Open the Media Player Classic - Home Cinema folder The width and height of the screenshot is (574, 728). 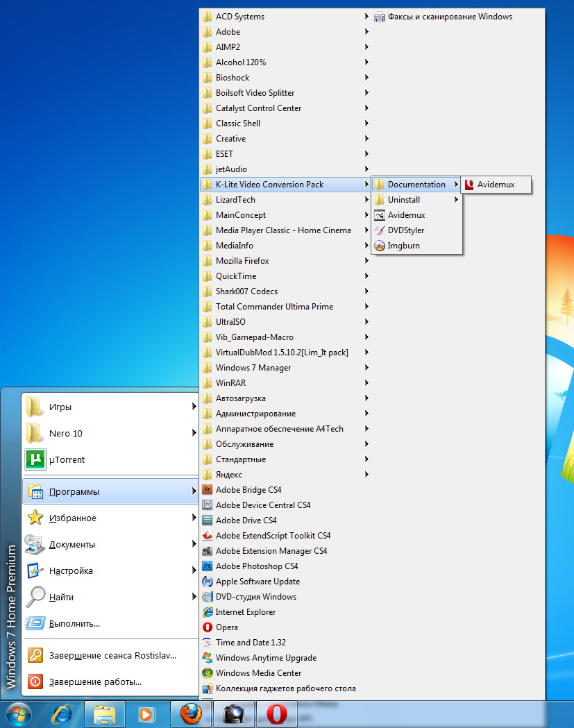[285, 230]
